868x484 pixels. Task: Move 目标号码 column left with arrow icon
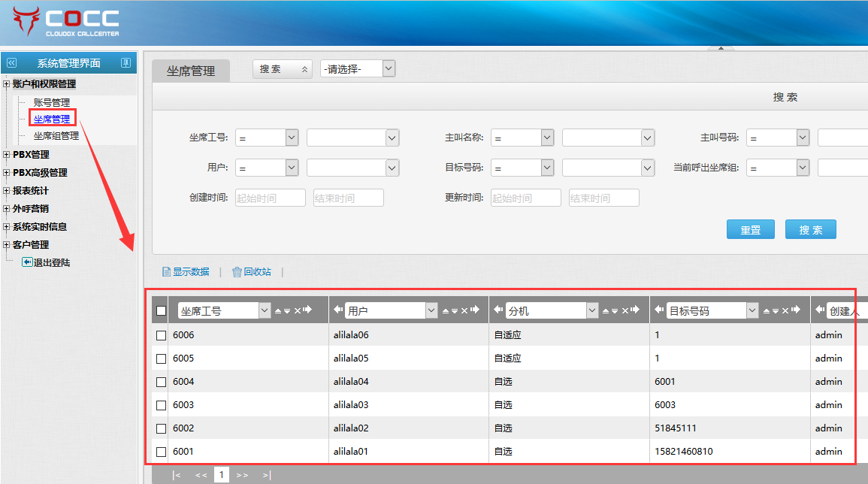tap(659, 310)
